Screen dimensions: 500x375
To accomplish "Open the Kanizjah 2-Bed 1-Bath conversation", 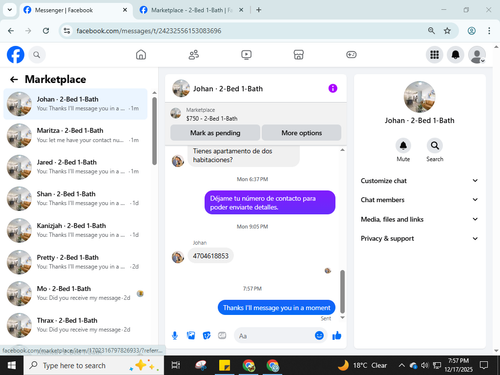I will (x=75, y=230).
